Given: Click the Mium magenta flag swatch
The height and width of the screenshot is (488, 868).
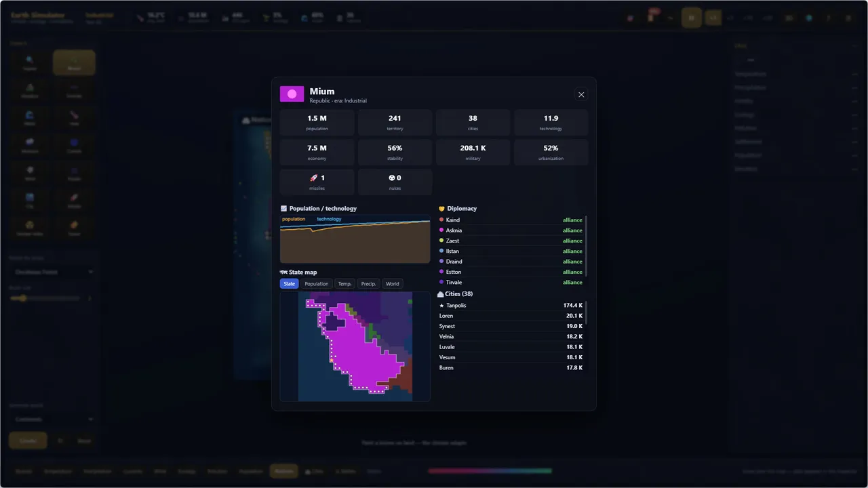Looking at the screenshot, I should (x=292, y=94).
